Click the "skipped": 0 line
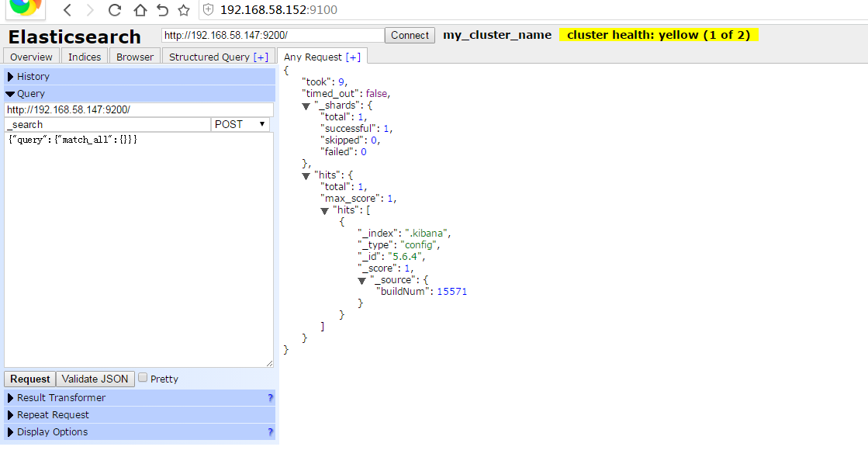This screenshot has width=868, height=471. pos(350,140)
